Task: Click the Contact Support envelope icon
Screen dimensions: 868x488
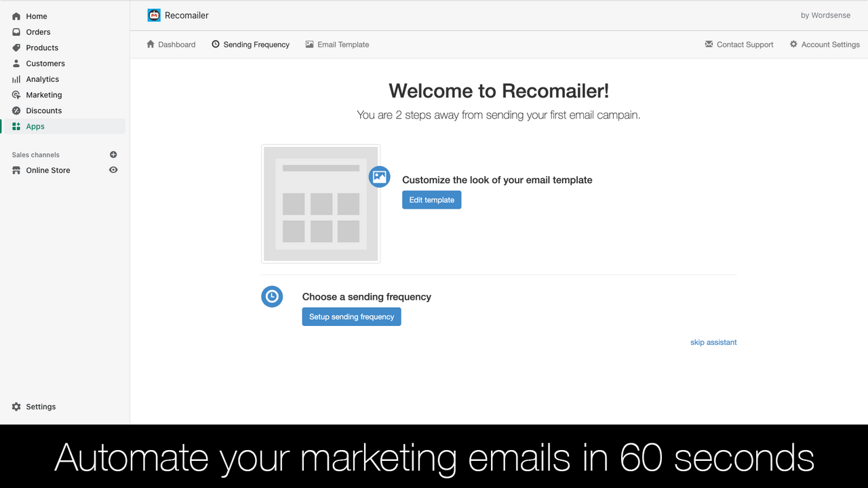Action: click(x=709, y=44)
